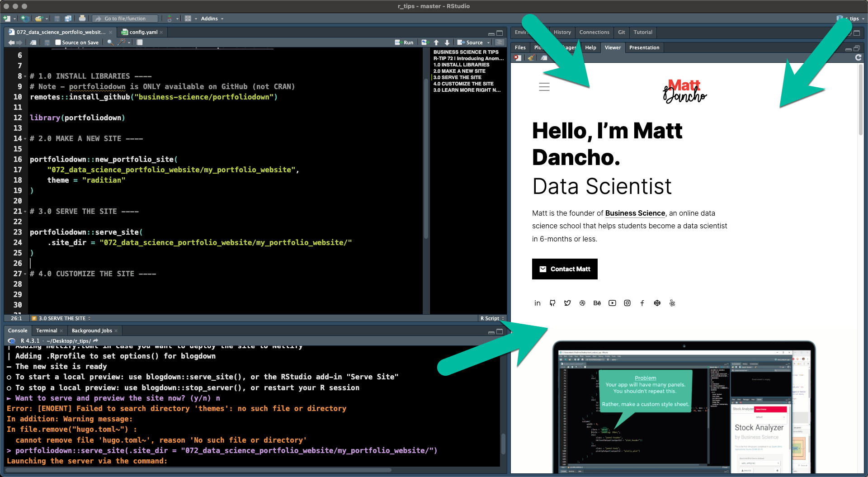Jump to previous section with up arrow
Viewport: 868px width, 477px height.
(x=436, y=43)
